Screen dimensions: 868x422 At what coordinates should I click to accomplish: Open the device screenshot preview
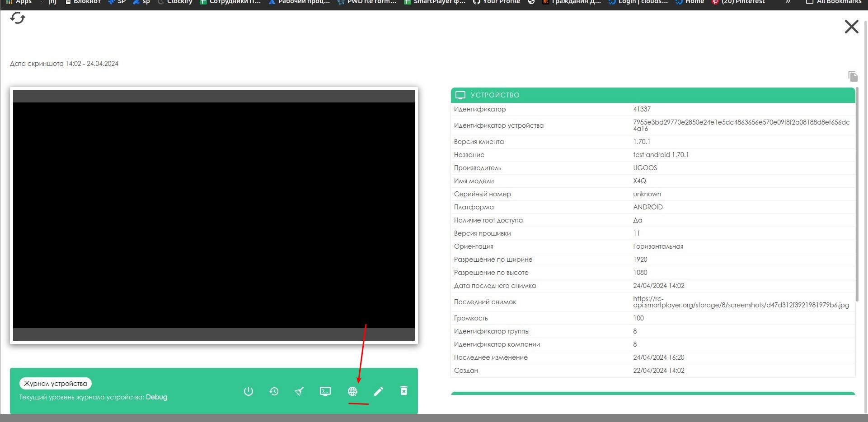[x=214, y=215]
